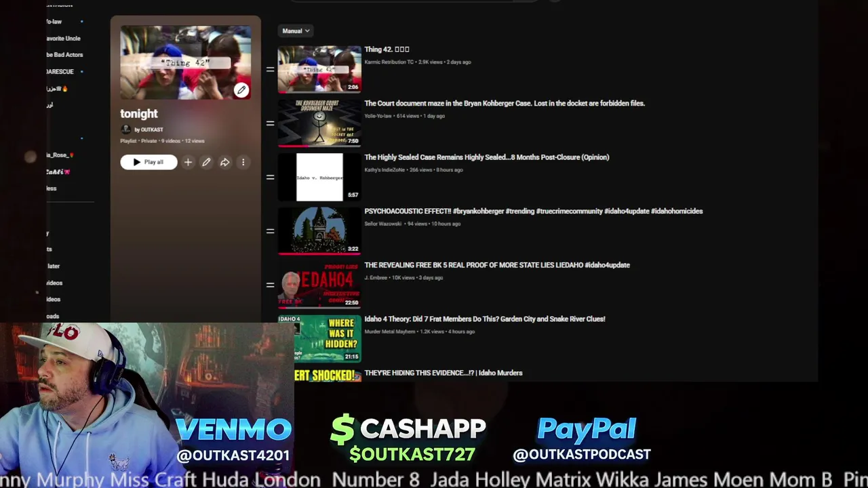Screen dimensions: 868x488
Task: Open 'THE REVEALING FREE BK 5' video title
Action: click(497, 265)
